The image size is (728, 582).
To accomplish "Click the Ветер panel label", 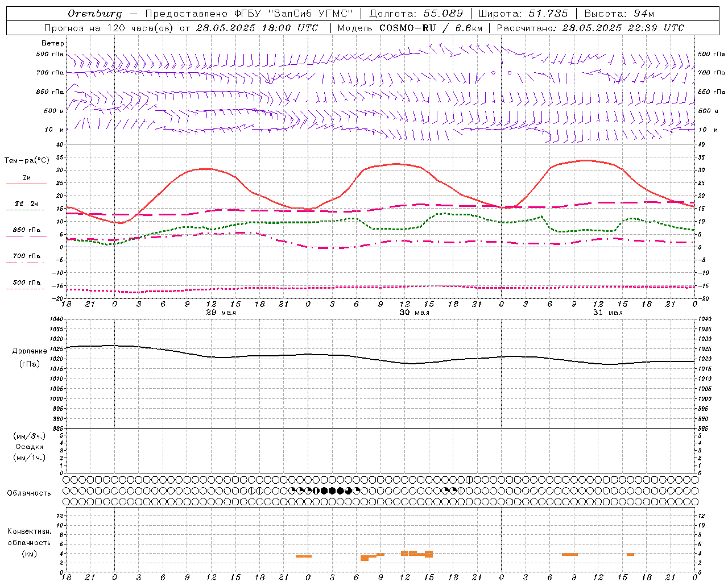I will click(x=53, y=43).
